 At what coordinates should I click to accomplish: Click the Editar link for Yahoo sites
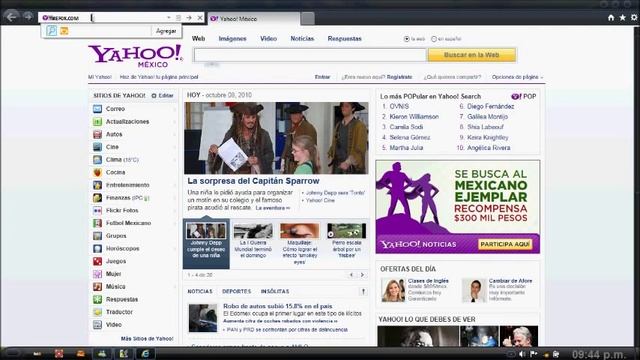click(x=163, y=96)
